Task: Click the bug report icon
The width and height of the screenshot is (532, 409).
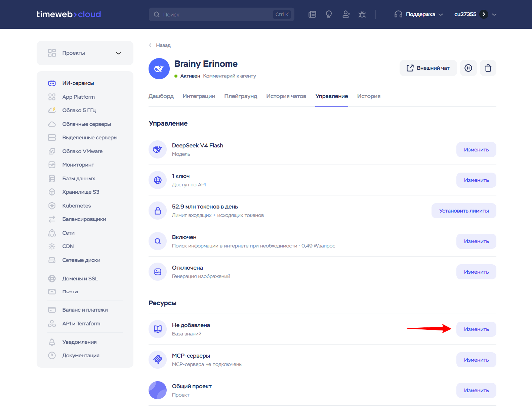Action: (362, 14)
